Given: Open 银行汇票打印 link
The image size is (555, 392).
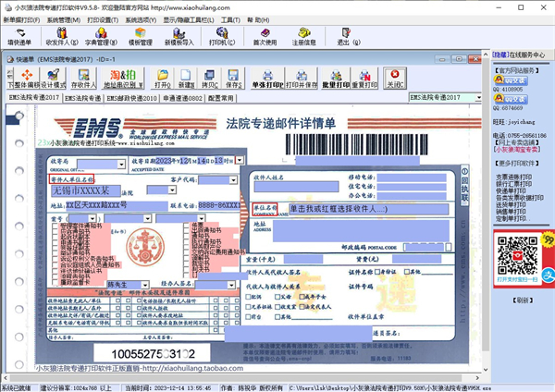Looking at the screenshot, I should [x=513, y=184].
